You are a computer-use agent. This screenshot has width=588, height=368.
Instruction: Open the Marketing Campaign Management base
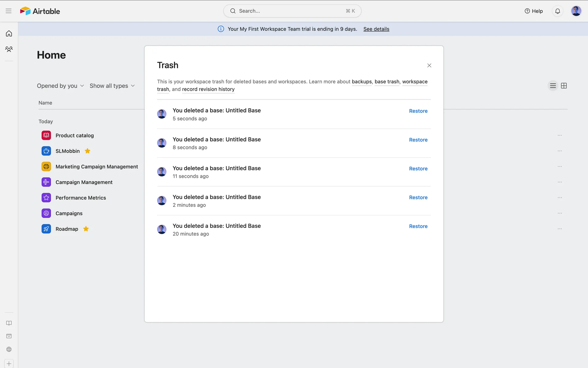(96, 167)
